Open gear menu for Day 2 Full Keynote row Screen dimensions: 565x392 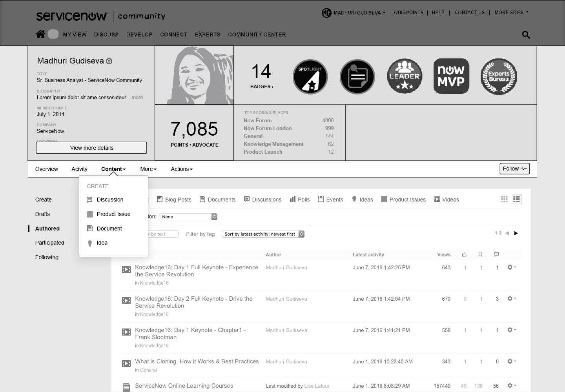coord(512,298)
